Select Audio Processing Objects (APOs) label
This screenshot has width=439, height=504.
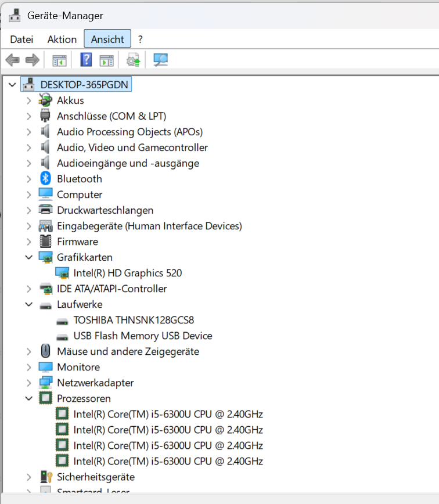(130, 132)
